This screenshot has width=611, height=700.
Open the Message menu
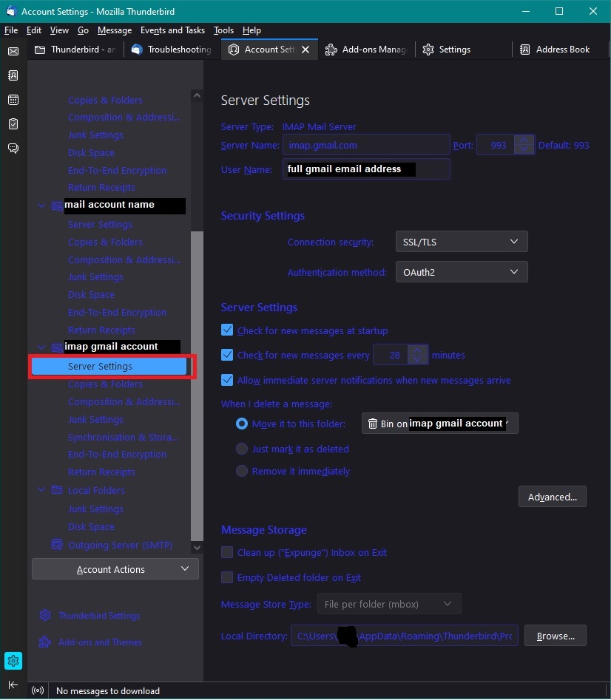tap(115, 30)
